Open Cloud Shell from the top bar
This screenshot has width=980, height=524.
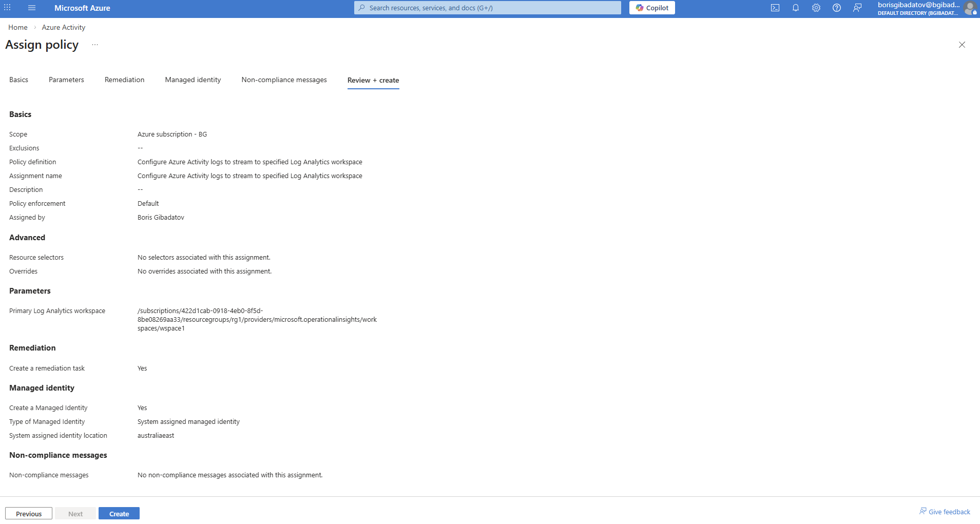pyautogui.click(x=775, y=8)
